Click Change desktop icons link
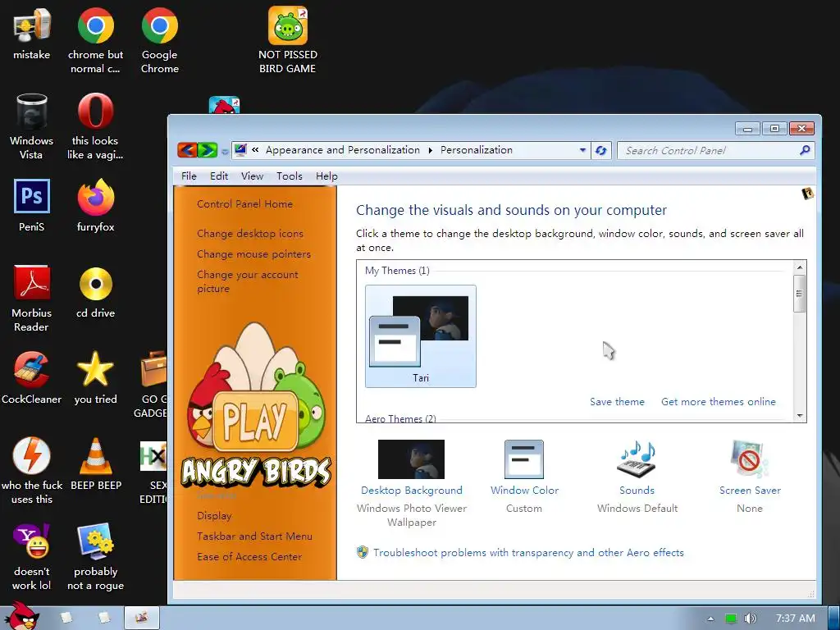This screenshot has height=630, width=840. tap(250, 234)
